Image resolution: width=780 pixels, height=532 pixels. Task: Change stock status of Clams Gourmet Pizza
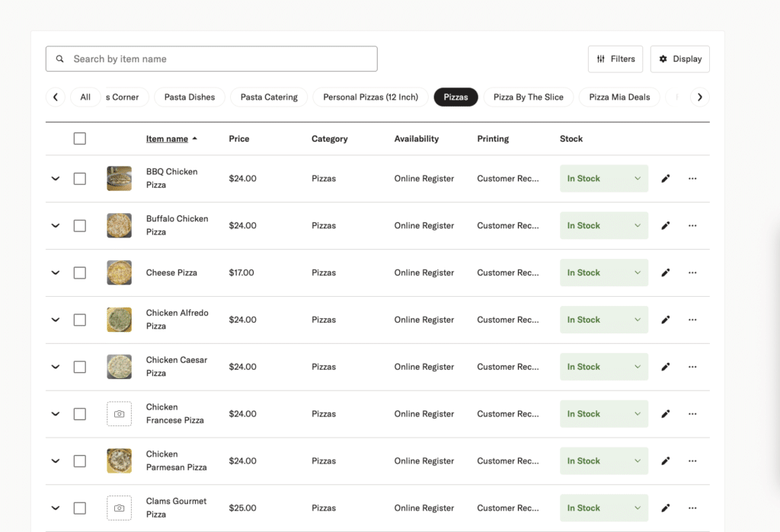[x=603, y=508]
